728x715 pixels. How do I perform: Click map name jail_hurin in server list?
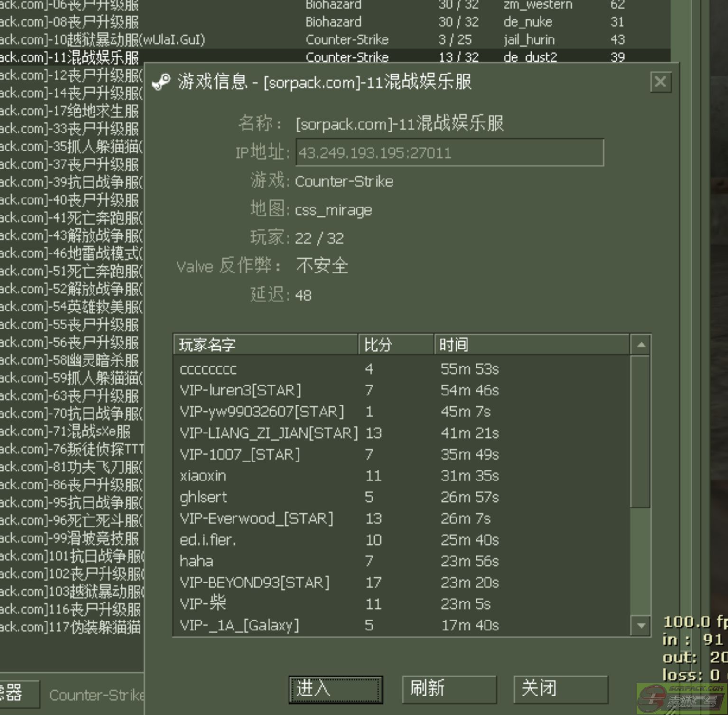point(529,39)
